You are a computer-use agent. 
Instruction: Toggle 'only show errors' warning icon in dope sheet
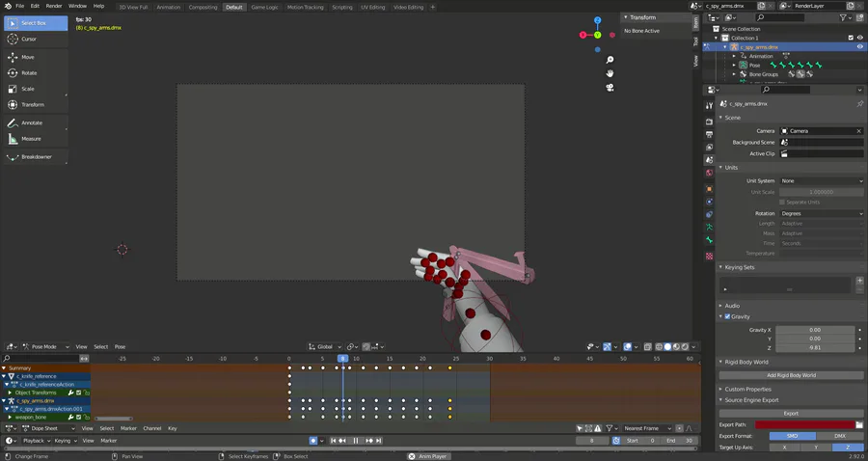click(597, 428)
